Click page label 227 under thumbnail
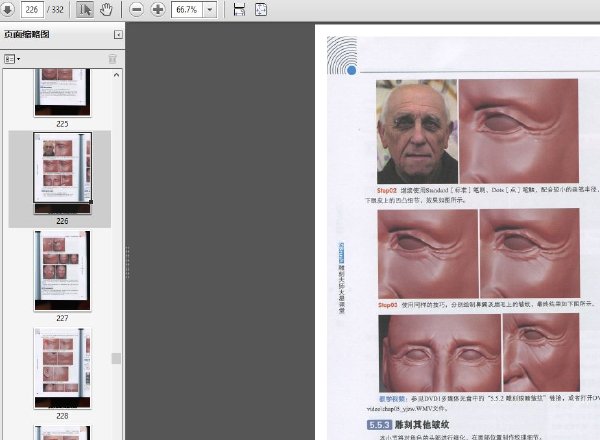This screenshot has height=440, width=600. [62, 318]
